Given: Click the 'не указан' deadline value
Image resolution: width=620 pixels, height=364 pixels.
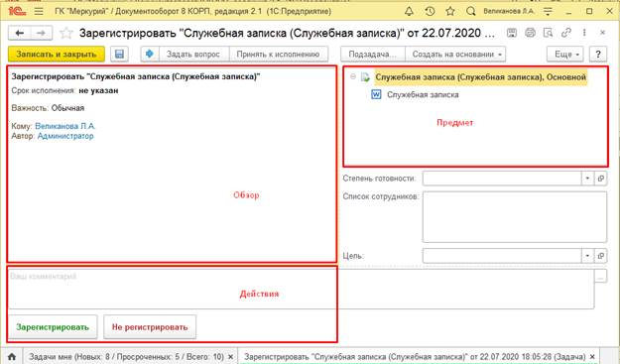Looking at the screenshot, I should [x=98, y=90].
